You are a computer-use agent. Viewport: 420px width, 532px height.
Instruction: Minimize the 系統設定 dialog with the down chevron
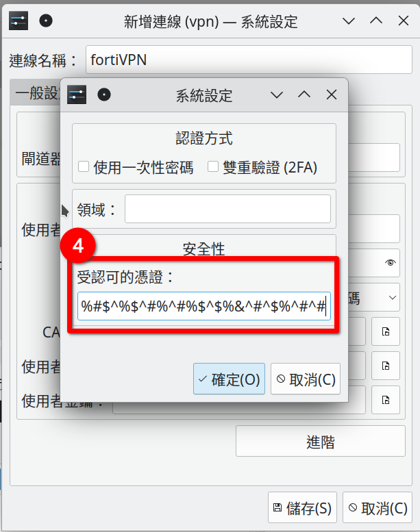(276, 94)
